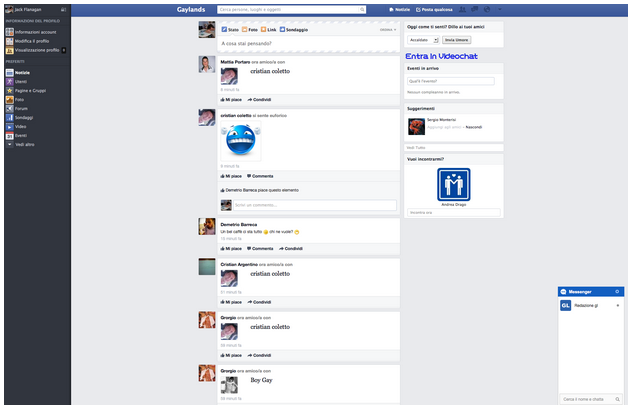Click Aggiungi agli amici for Sergio Monterisi

[444, 127]
